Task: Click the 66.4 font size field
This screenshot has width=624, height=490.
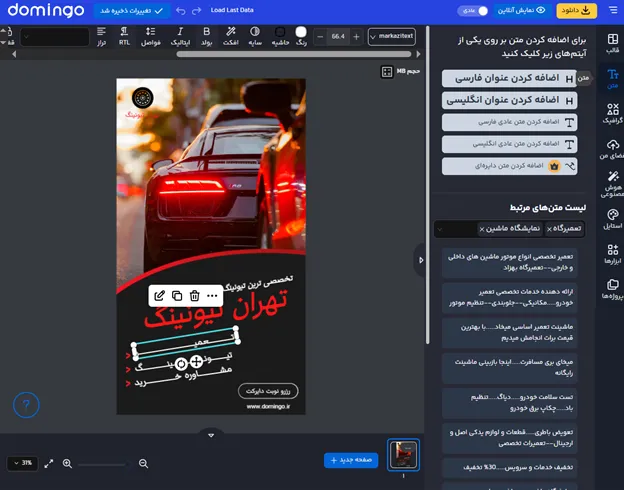Action: (x=338, y=37)
